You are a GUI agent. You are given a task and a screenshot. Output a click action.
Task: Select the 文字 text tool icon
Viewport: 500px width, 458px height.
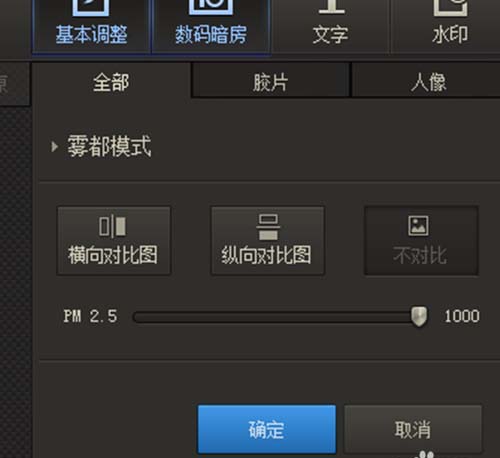point(331,7)
